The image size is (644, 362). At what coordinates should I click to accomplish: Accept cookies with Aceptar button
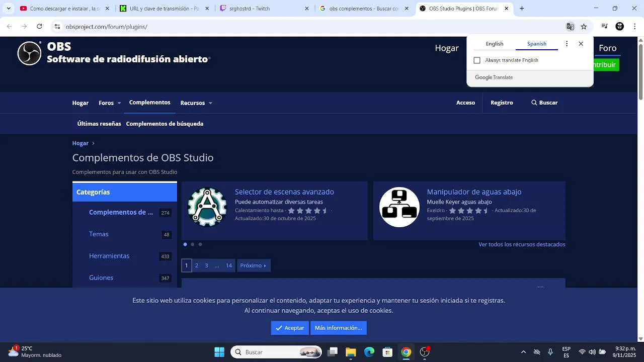click(x=290, y=328)
